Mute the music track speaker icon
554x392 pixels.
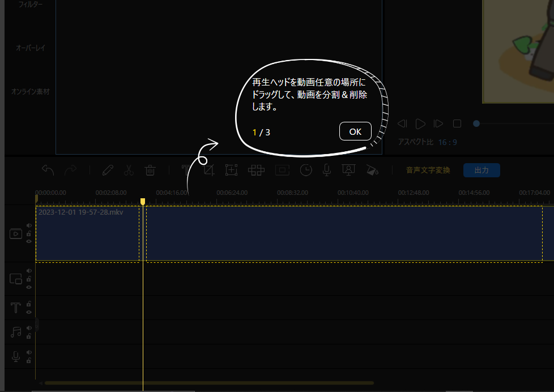tap(29, 328)
